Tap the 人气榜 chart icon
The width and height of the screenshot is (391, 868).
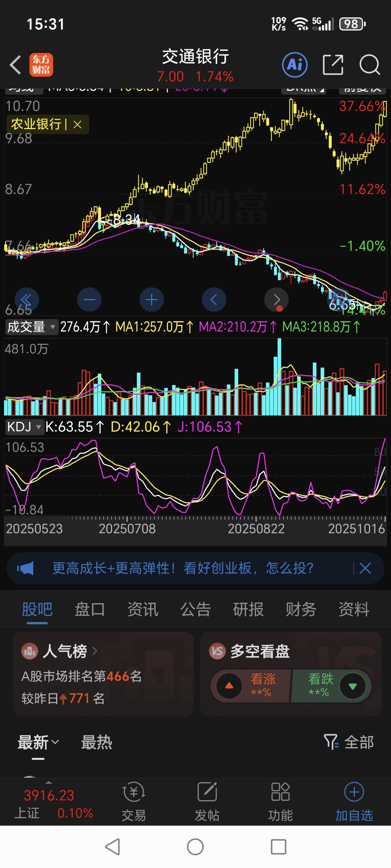click(30, 651)
